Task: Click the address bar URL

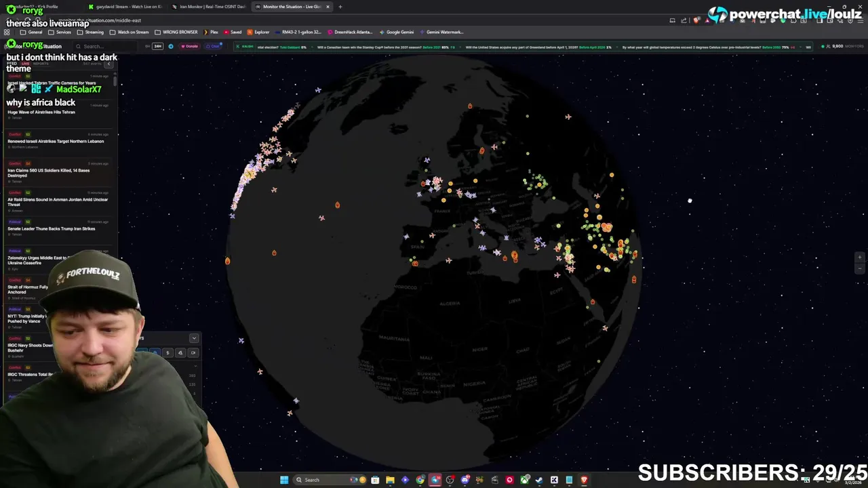Action: 99,20
